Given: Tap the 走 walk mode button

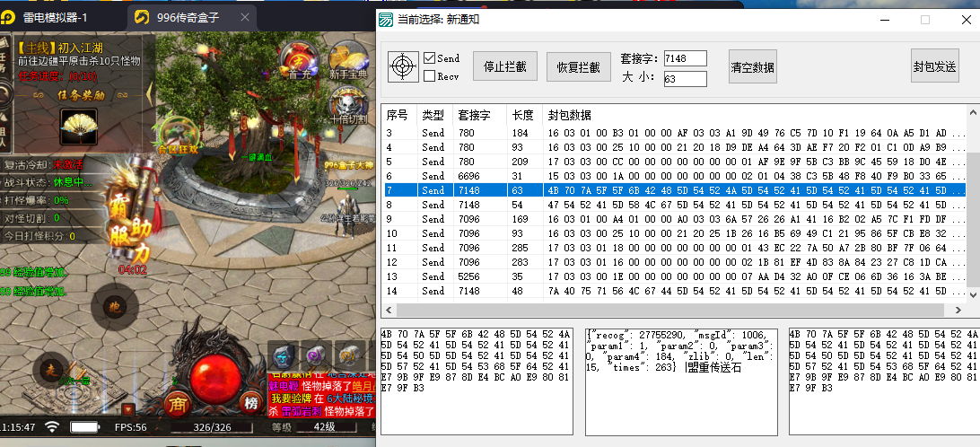Looking at the screenshot, I should tap(52, 368).
